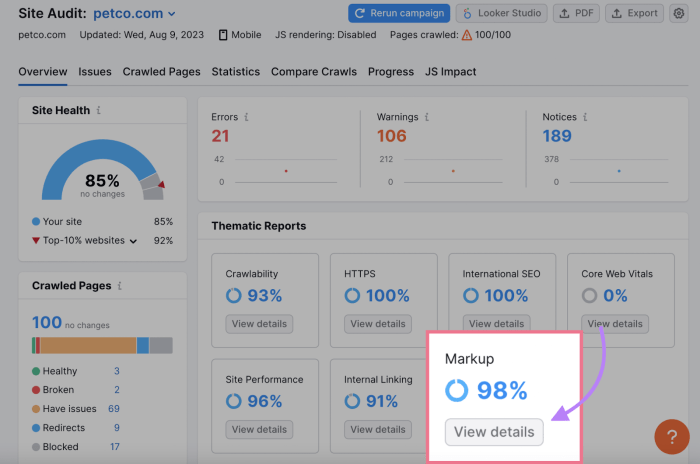Click the International SEO progress ring icon
Viewport: 700px width, 464px height.
point(471,296)
